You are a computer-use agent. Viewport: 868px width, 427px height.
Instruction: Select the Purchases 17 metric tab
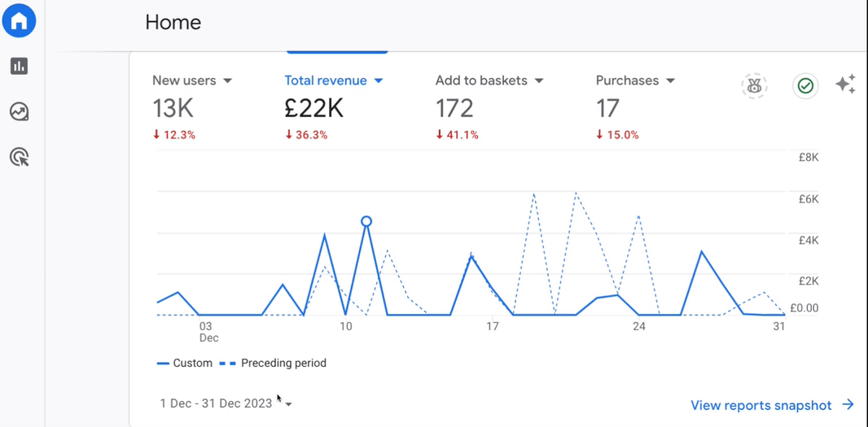coord(635,107)
